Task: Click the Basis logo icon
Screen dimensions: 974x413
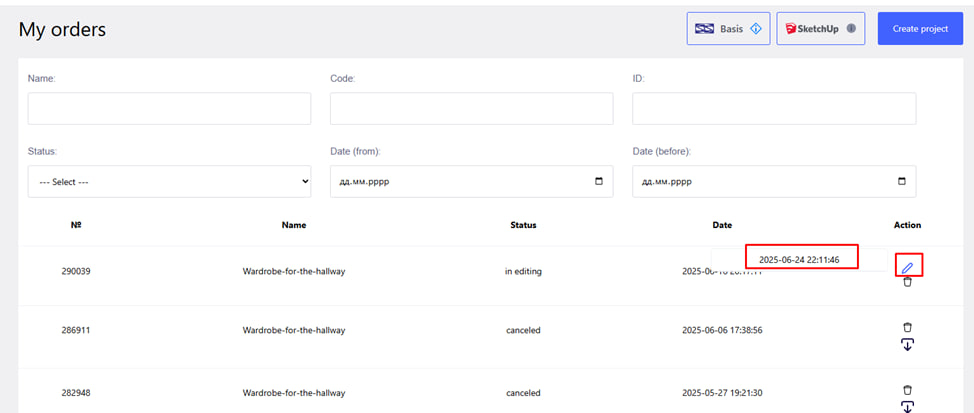Action: coord(705,29)
